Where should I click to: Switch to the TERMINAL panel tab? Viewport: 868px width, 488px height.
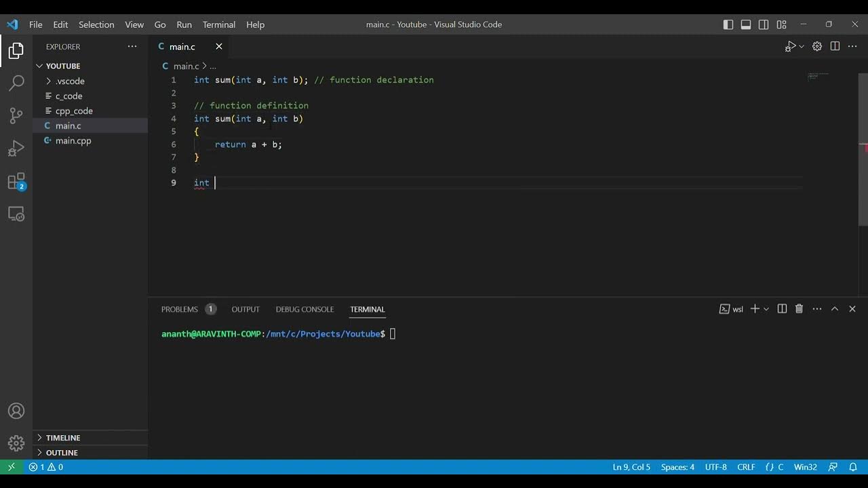coord(368,309)
